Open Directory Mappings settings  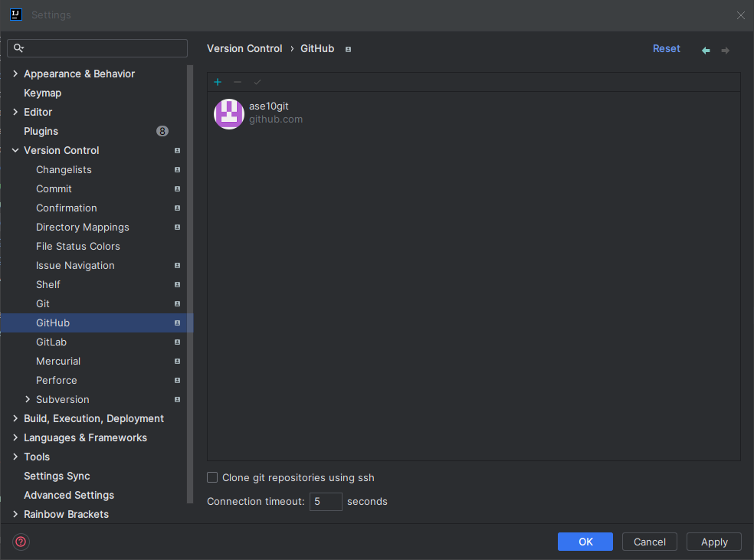click(x=83, y=227)
